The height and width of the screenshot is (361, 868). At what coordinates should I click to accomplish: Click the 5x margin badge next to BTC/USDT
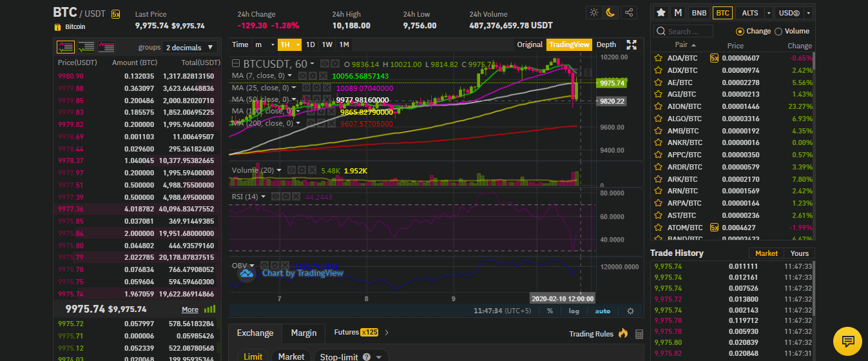tap(115, 13)
